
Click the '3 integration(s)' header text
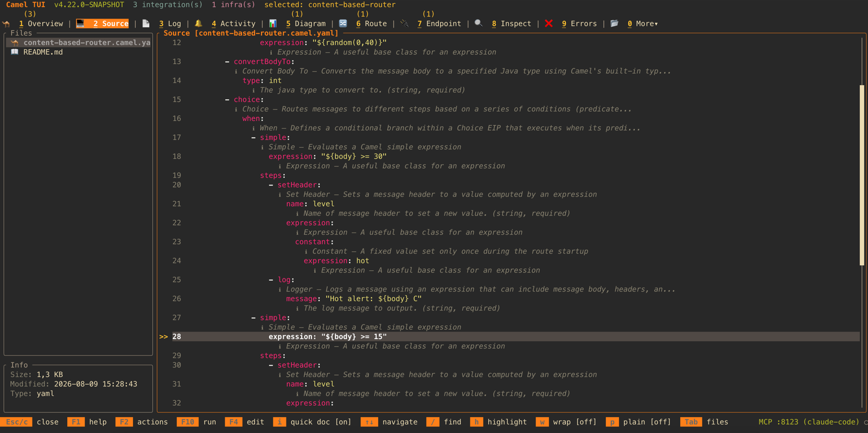tap(168, 5)
